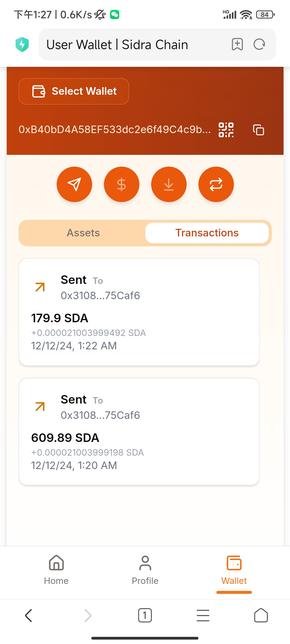
Task: Open the Select Wallet chooser
Action: pyautogui.click(x=74, y=91)
